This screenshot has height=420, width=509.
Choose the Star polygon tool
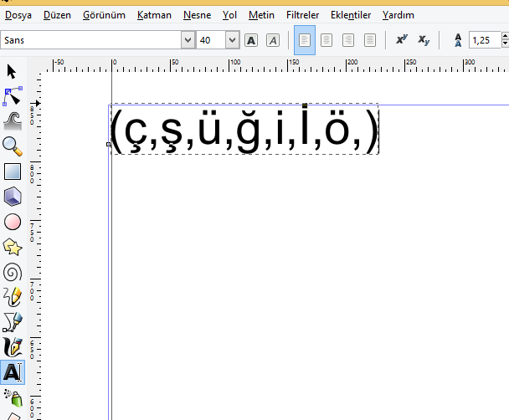(x=12, y=247)
